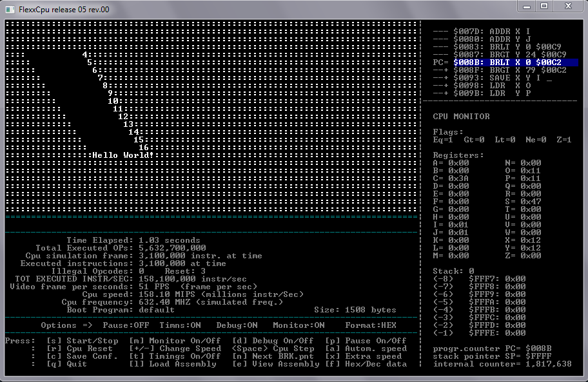
Task: Click the [m] Monitor On/Off command
Action: point(175,340)
